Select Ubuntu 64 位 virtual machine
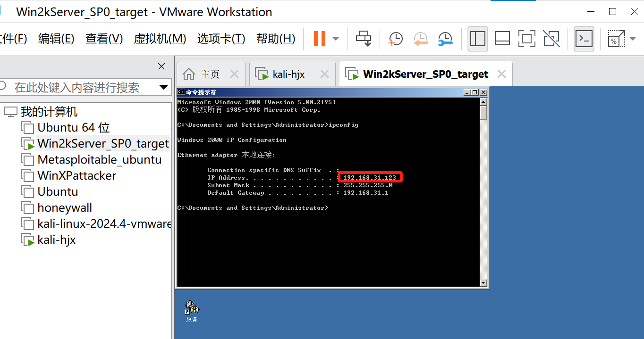644x339 pixels. 74,128
